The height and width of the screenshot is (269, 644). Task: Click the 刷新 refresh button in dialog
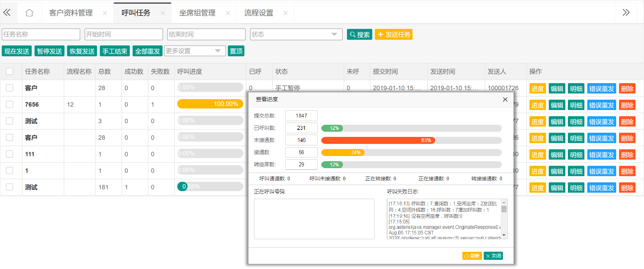[x=472, y=256]
